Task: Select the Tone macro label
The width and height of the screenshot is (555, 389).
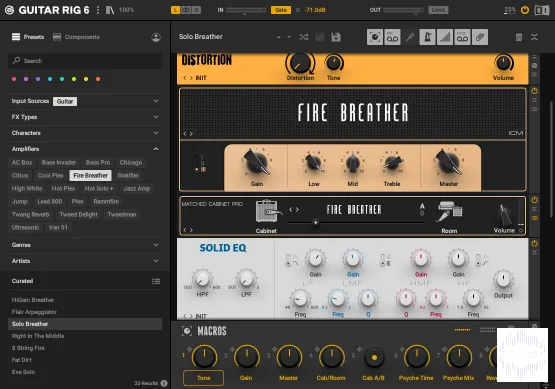Action: tap(204, 378)
